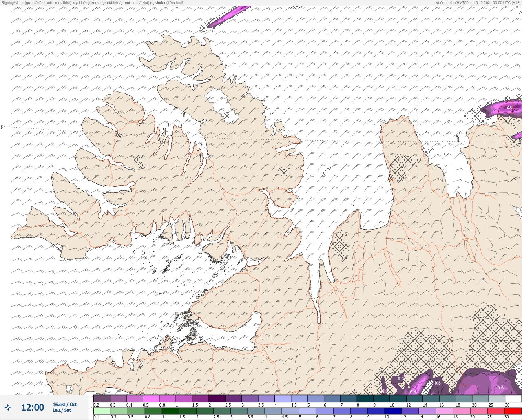
Task: Pick lower legend swatch labeled 2.5
Action: pyautogui.click(x=221, y=411)
